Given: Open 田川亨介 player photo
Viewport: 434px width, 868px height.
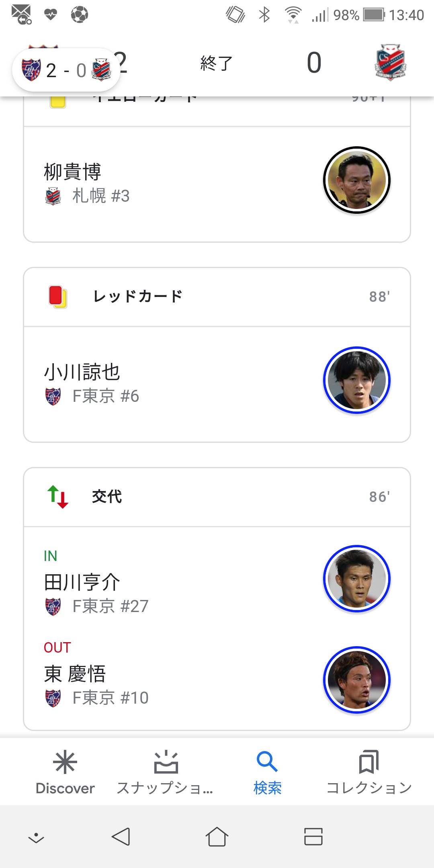Looking at the screenshot, I should (x=357, y=579).
